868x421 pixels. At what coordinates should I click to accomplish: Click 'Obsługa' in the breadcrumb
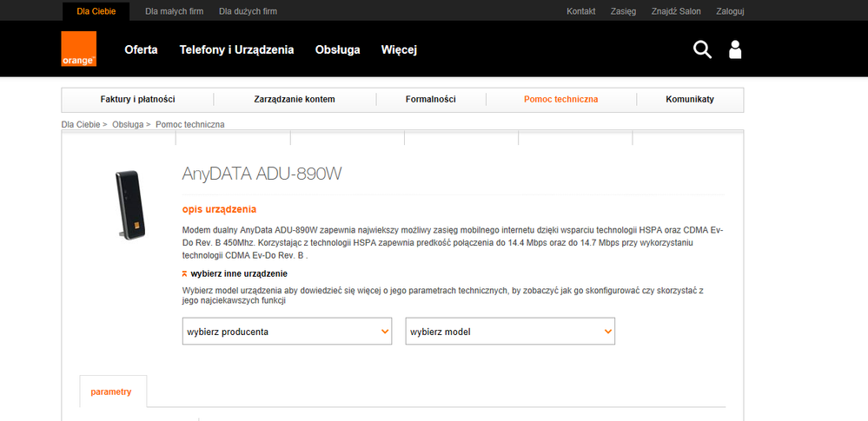(128, 124)
